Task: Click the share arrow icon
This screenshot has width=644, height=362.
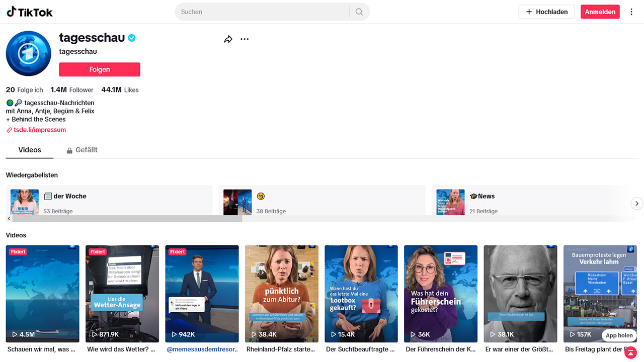Action: pos(228,39)
